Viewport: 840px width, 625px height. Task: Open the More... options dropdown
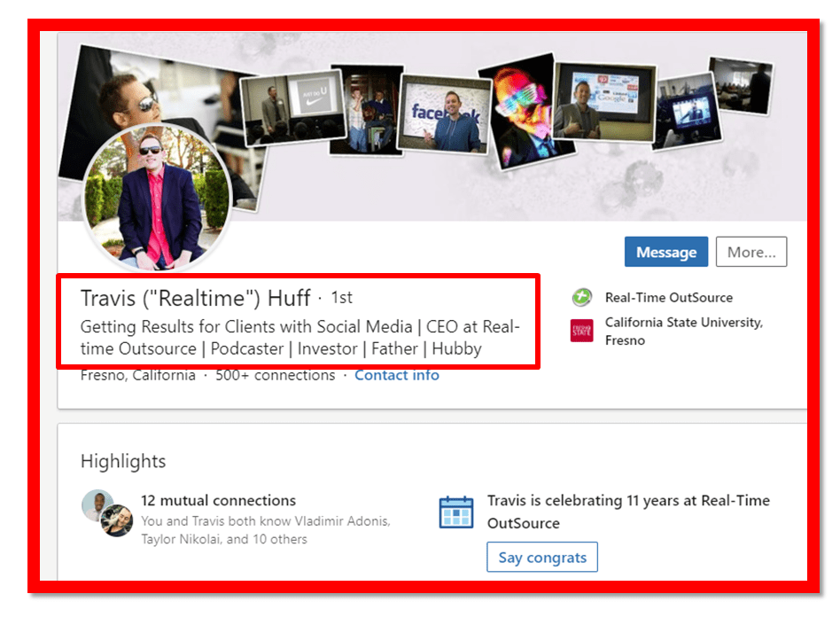[751, 252]
